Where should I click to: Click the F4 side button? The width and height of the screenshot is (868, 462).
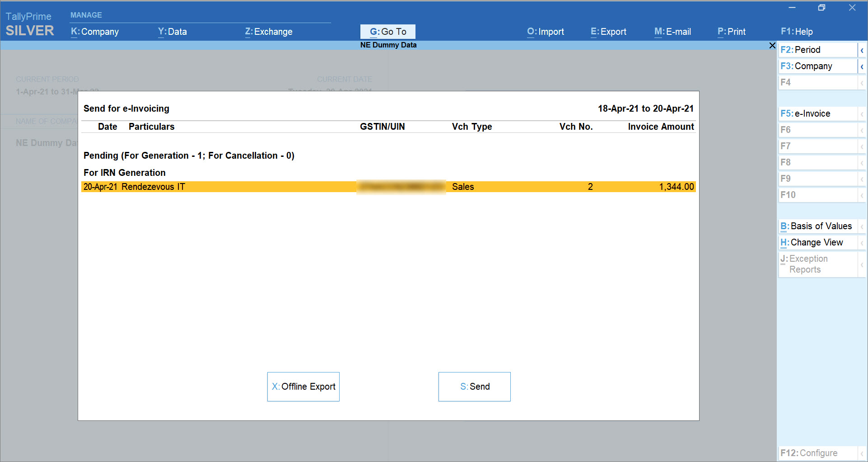tap(818, 82)
